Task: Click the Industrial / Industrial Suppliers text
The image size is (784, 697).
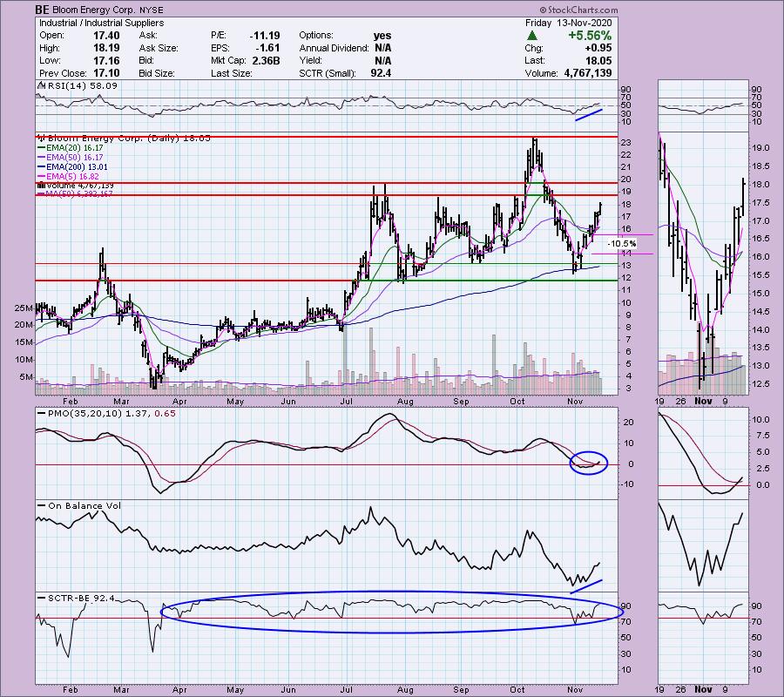Action: [x=102, y=23]
